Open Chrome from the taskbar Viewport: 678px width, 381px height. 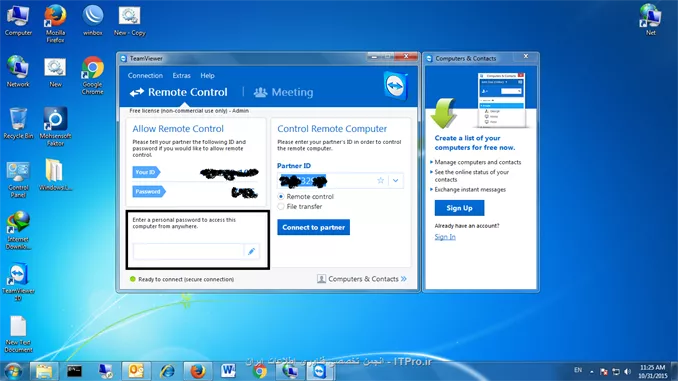click(x=259, y=371)
